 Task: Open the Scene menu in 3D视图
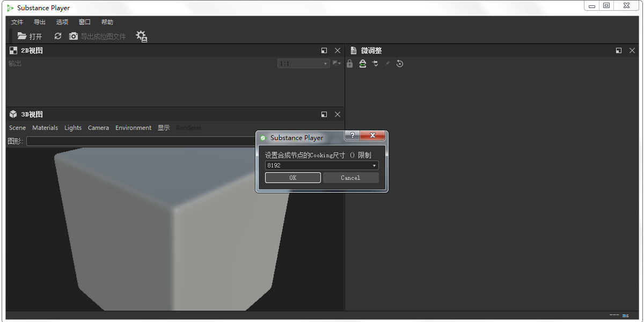(17, 128)
